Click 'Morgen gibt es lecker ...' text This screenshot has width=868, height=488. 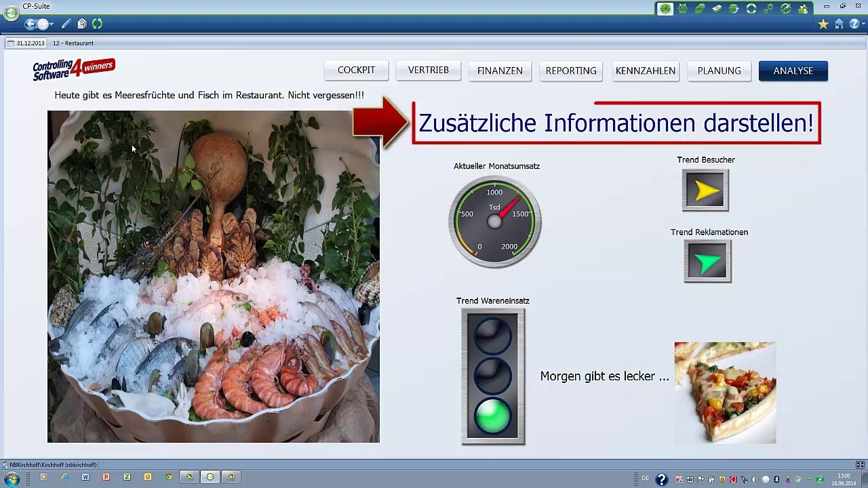[x=604, y=376]
